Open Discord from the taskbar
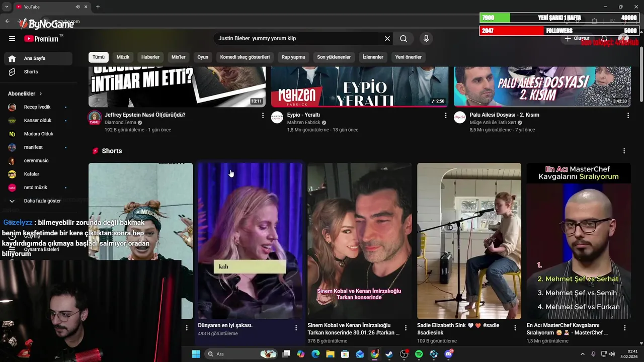 tap(448, 354)
